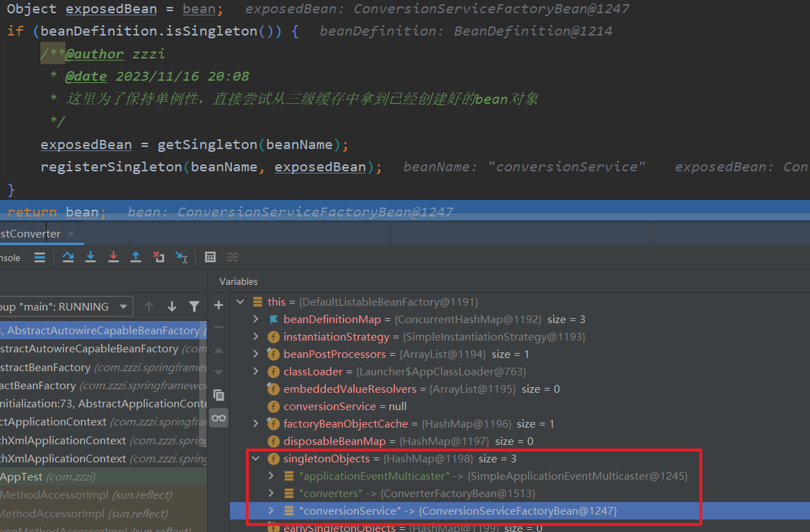The image size is (810, 532).
Task: Toggle the watches glasses icon in Variables
Action: (x=219, y=418)
